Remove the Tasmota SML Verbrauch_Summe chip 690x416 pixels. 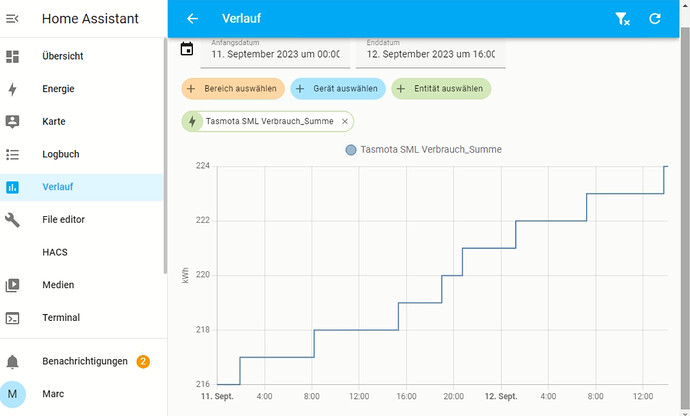(345, 121)
